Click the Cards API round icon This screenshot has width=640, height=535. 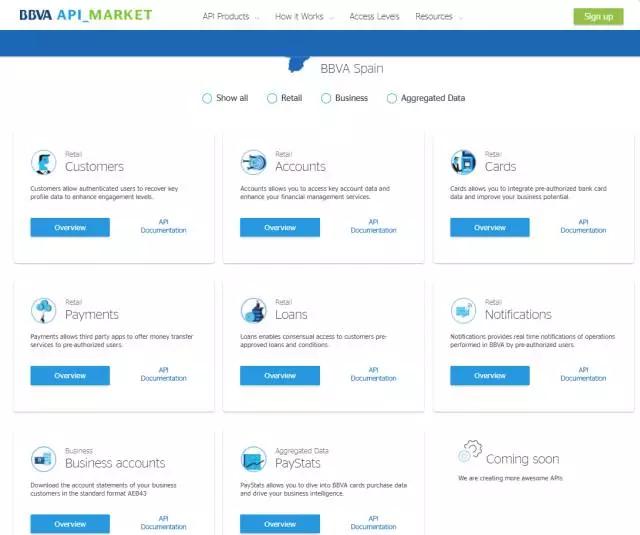point(463,162)
